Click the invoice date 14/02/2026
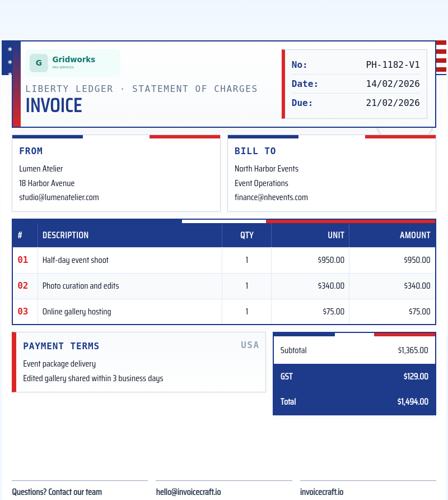This screenshot has width=448, height=500. (393, 84)
